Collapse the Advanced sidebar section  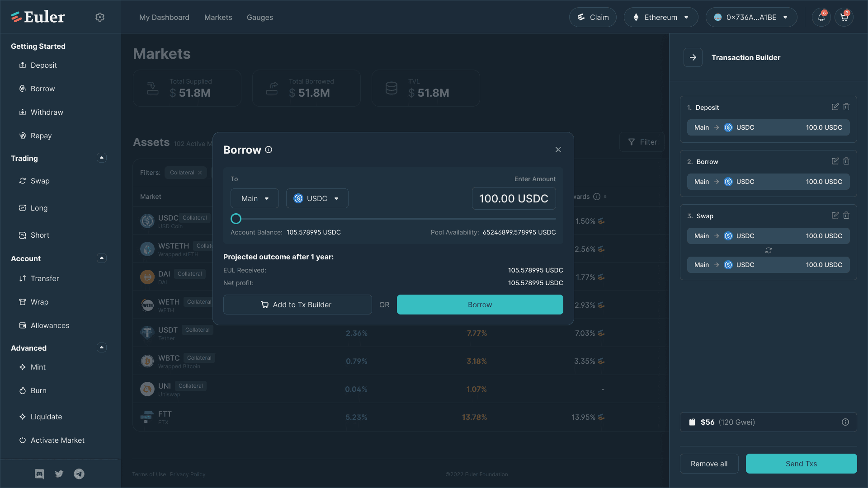coord(102,347)
